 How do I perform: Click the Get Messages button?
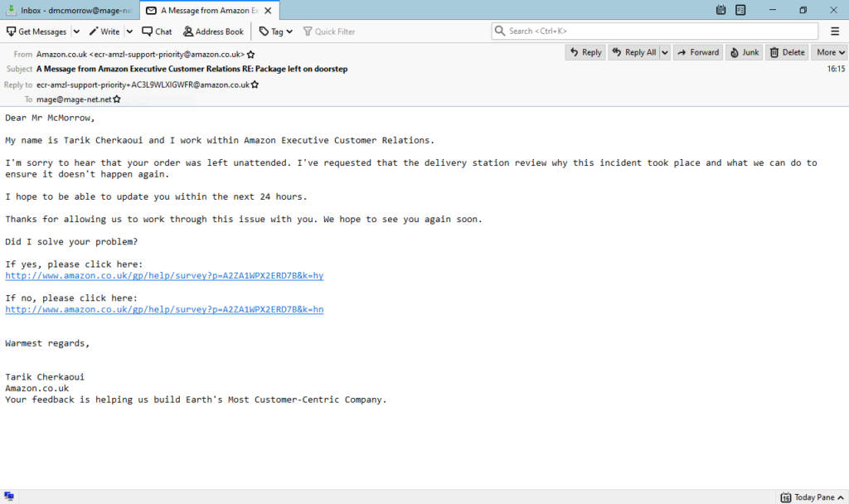[x=36, y=31]
